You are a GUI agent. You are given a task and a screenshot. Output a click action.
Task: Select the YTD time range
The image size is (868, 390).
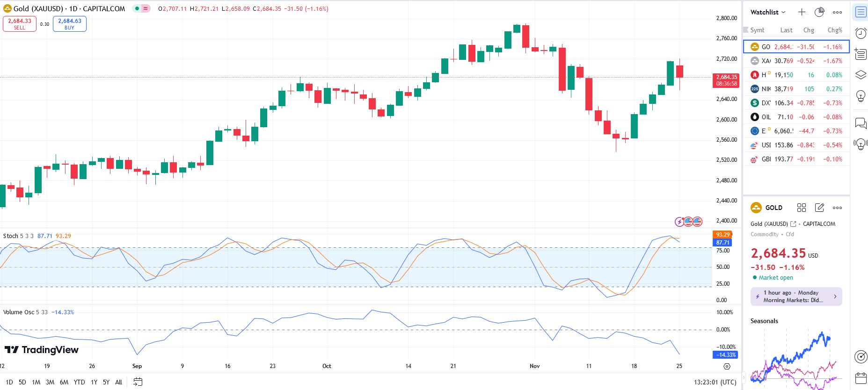click(x=79, y=382)
